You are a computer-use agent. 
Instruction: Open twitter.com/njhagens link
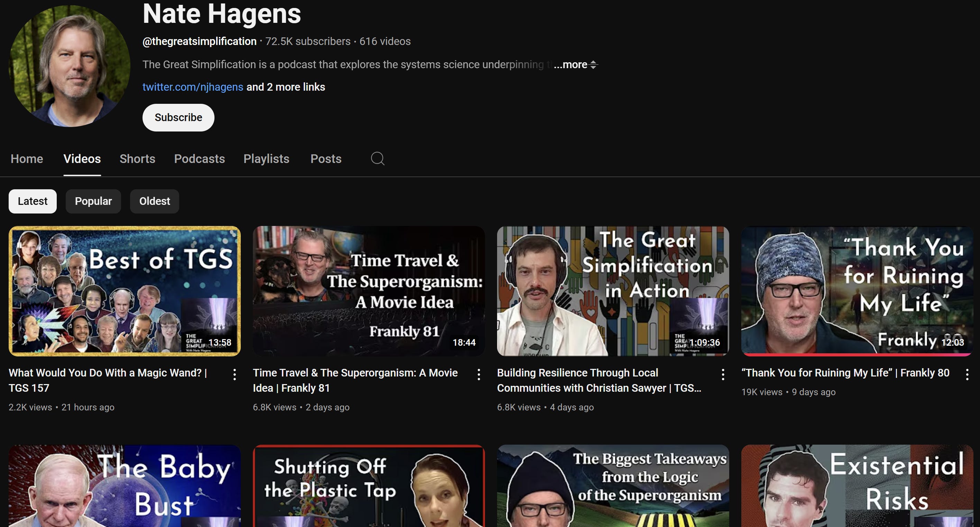pos(193,87)
